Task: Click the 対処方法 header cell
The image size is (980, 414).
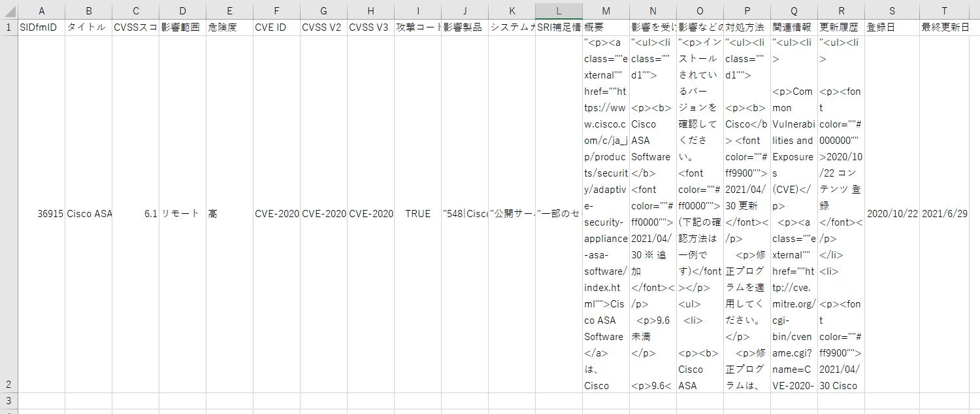Action: (747, 27)
